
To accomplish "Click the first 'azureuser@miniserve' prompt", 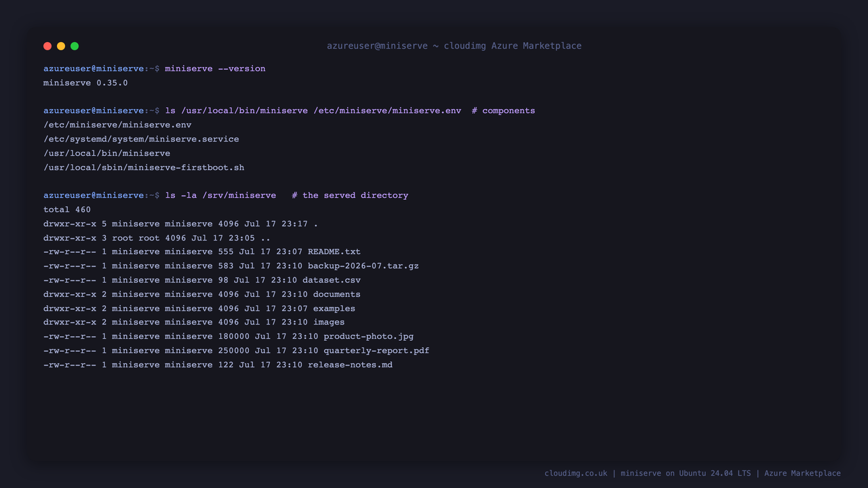I will coord(94,68).
